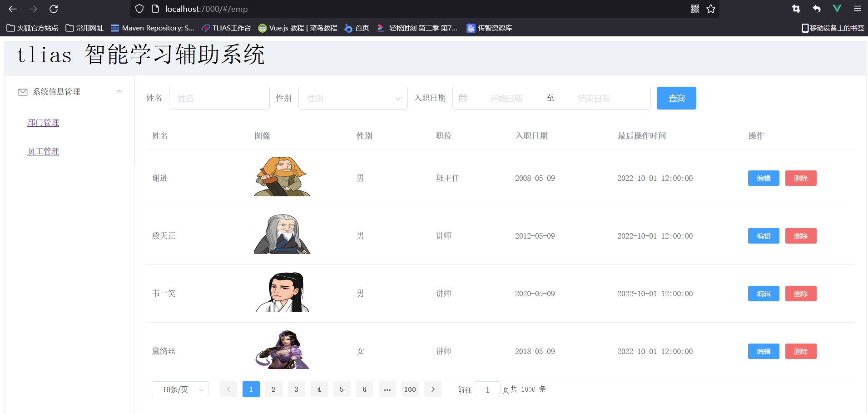Open the browser hamburger menu
The height and width of the screenshot is (414, 868).
(857, 9)
